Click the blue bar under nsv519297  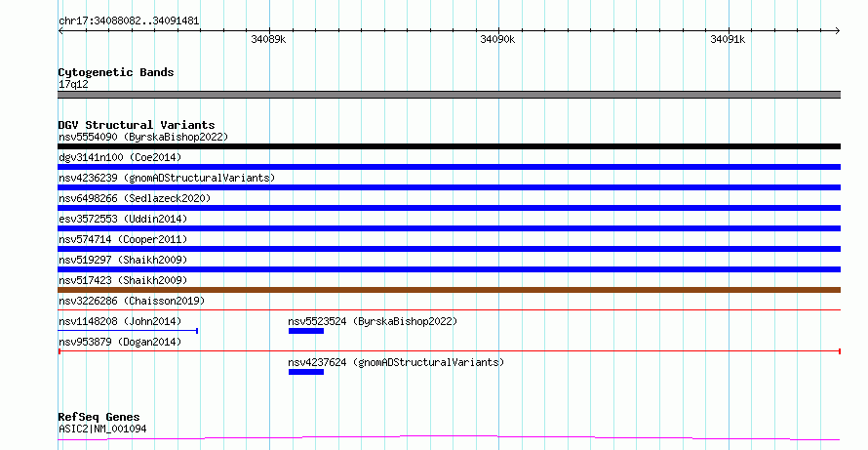(449, 269)
